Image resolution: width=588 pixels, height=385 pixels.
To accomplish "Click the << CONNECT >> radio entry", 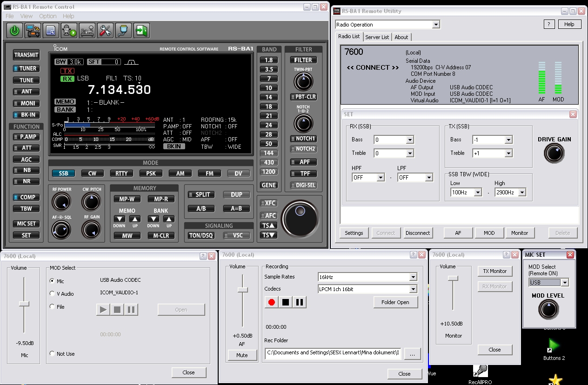I will 373,67.
